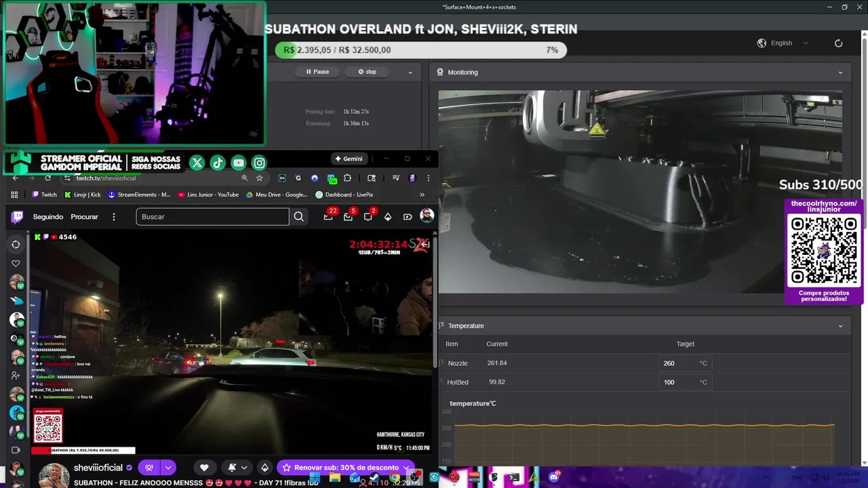This screenshot has height=488, width=868.
Task: Collapse the Temperature panel
Action: [840, 326]
